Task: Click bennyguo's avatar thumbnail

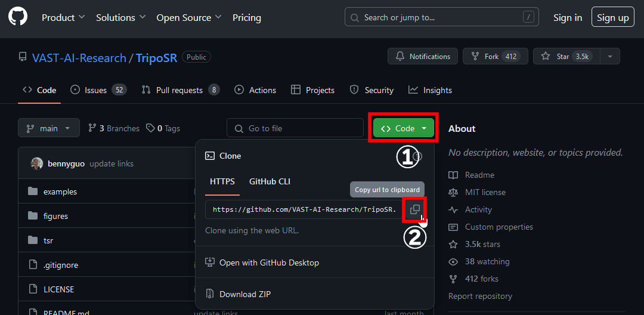Action: coord(36,163)
